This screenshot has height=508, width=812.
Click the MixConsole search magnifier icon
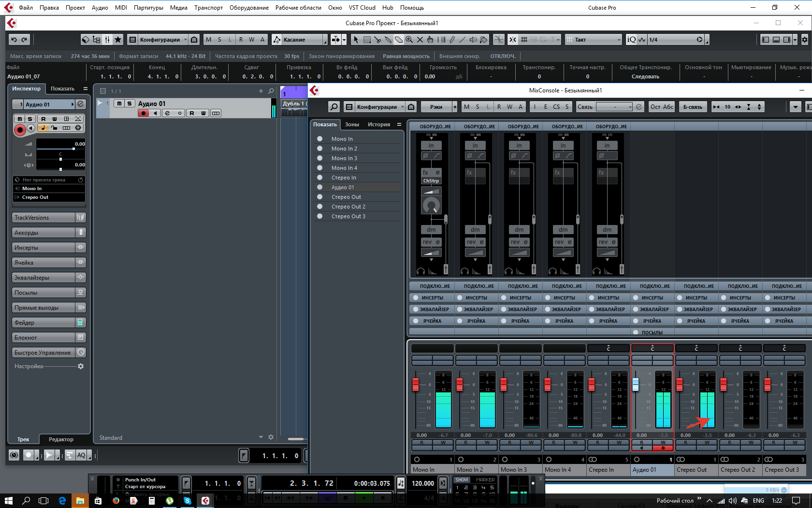334,107
